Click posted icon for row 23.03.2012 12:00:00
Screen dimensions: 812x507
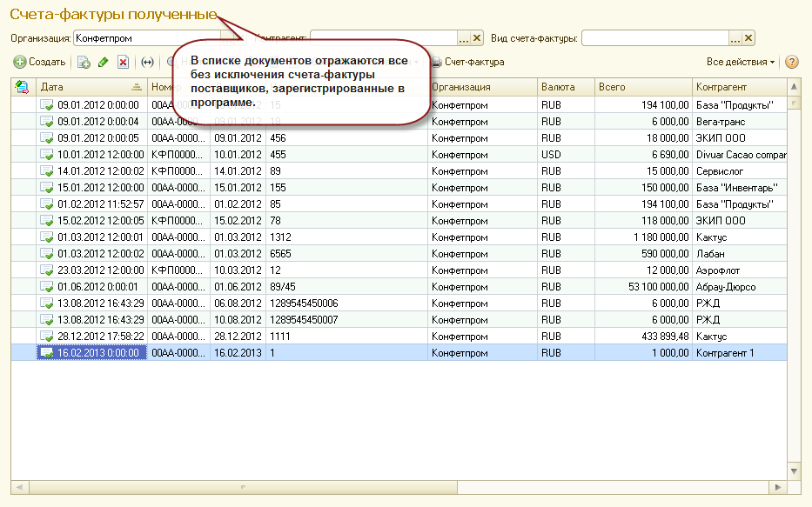(x=47, y=270)
